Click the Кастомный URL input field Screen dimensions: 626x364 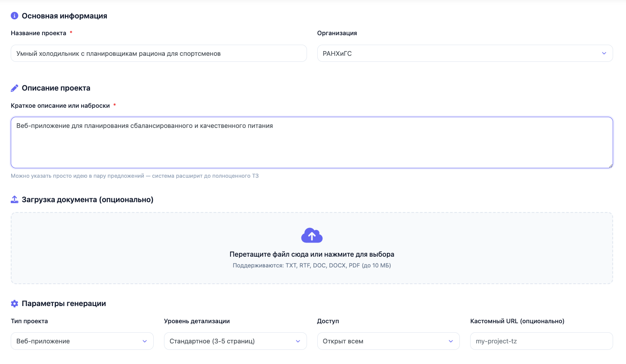tap(541, 341)
